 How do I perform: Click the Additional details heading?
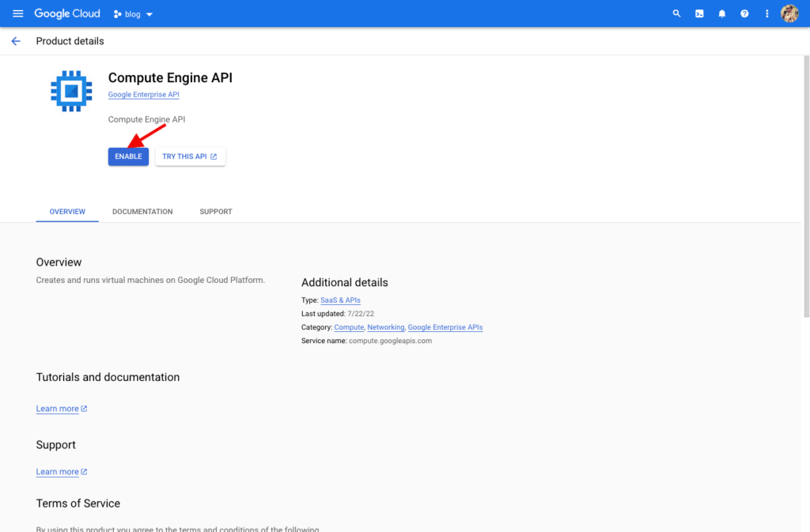(345, 283)
